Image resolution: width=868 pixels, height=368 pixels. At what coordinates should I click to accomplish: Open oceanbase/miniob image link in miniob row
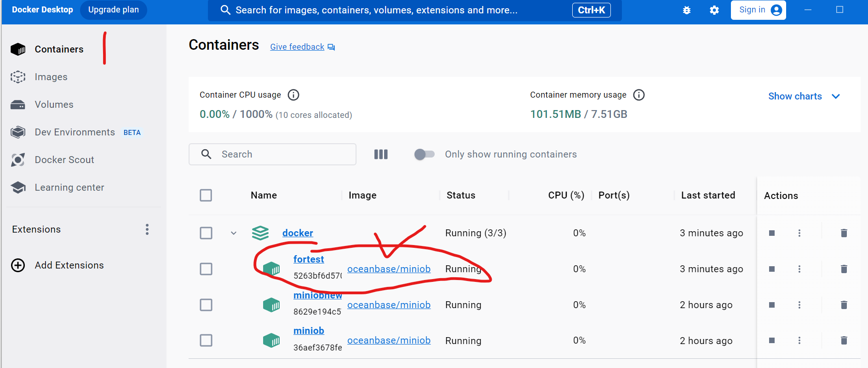(389, 340)
